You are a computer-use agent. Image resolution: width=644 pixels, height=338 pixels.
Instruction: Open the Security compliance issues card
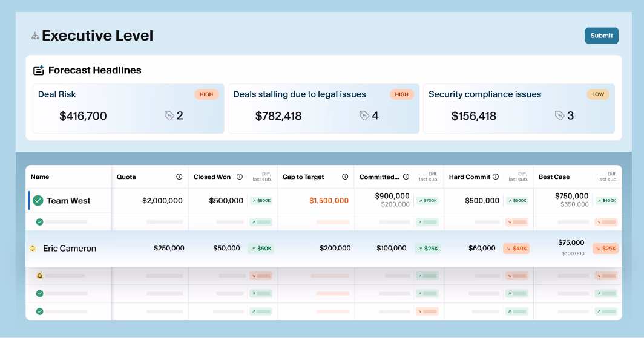(519, 108)
